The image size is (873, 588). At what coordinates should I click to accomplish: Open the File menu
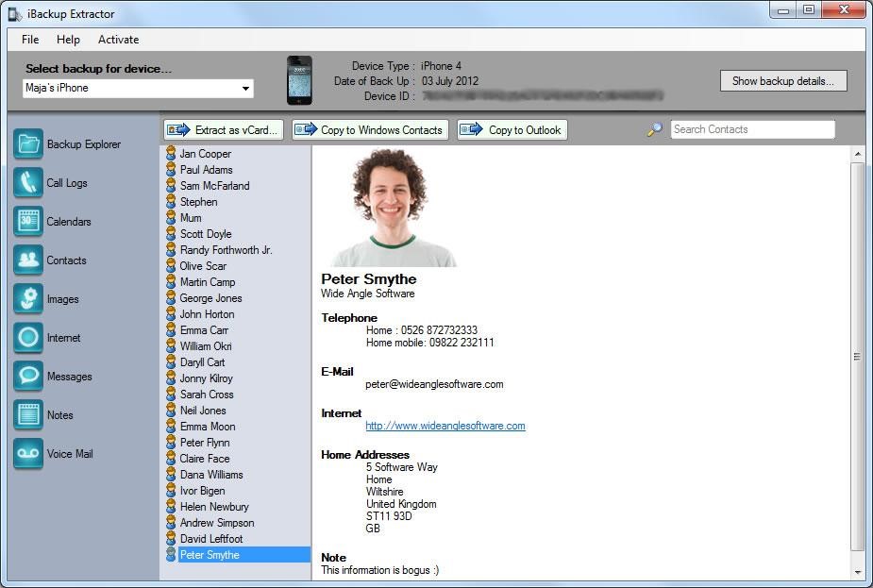[x=29, y=40]
